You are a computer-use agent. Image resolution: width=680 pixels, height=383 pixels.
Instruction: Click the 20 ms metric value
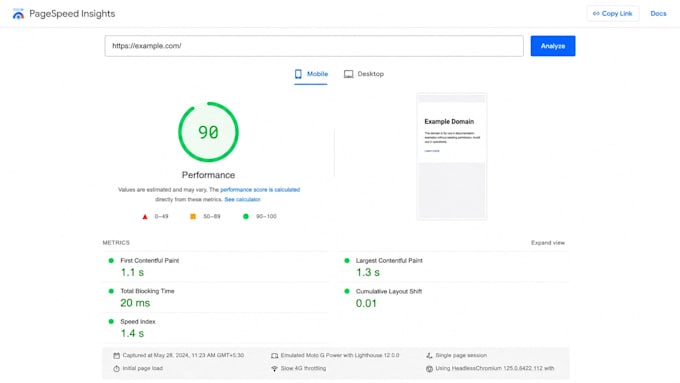[135, 303]
